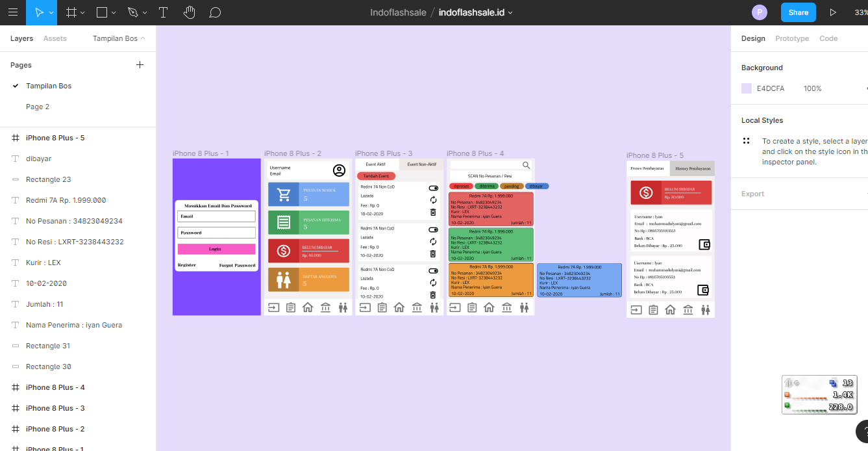Select the Hand tool
The width and height of the screenshot is (868, 451).
point(189,12)
